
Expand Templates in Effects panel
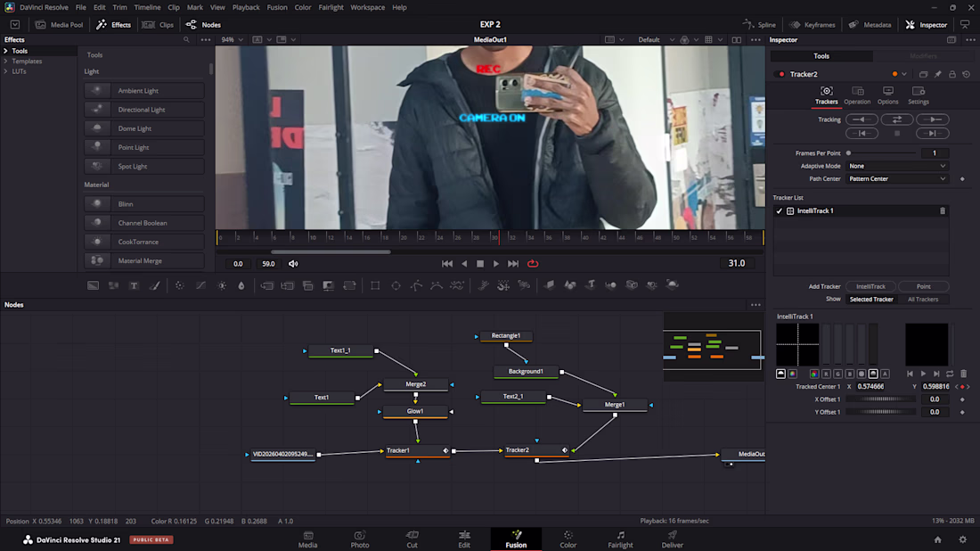pos(5,62)
